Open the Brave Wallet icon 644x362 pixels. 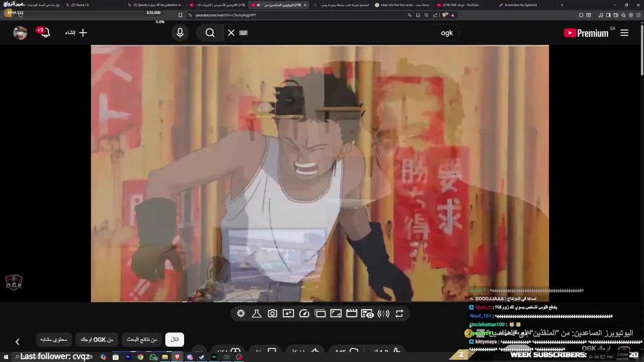[x=616, y=15]
